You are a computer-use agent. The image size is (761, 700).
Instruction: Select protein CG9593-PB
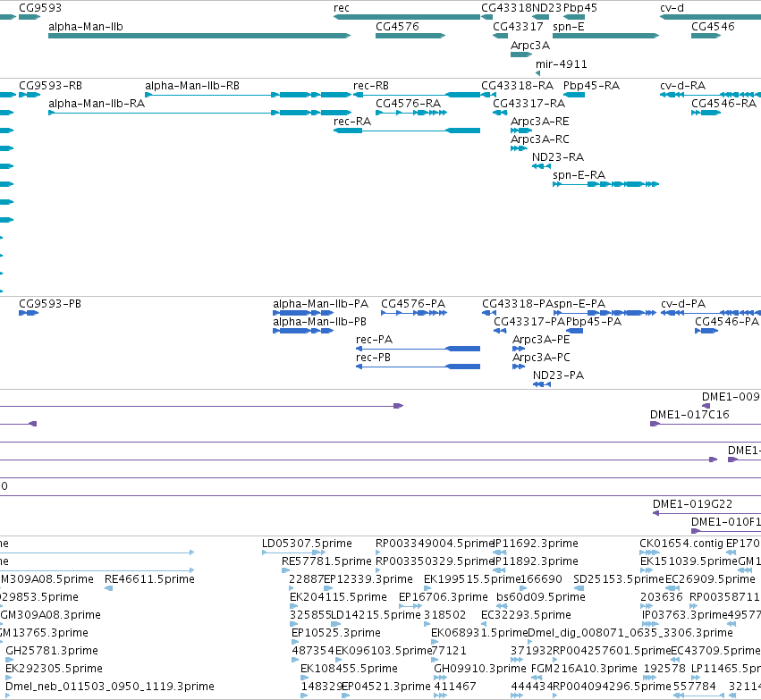click(x=50, y=304)
